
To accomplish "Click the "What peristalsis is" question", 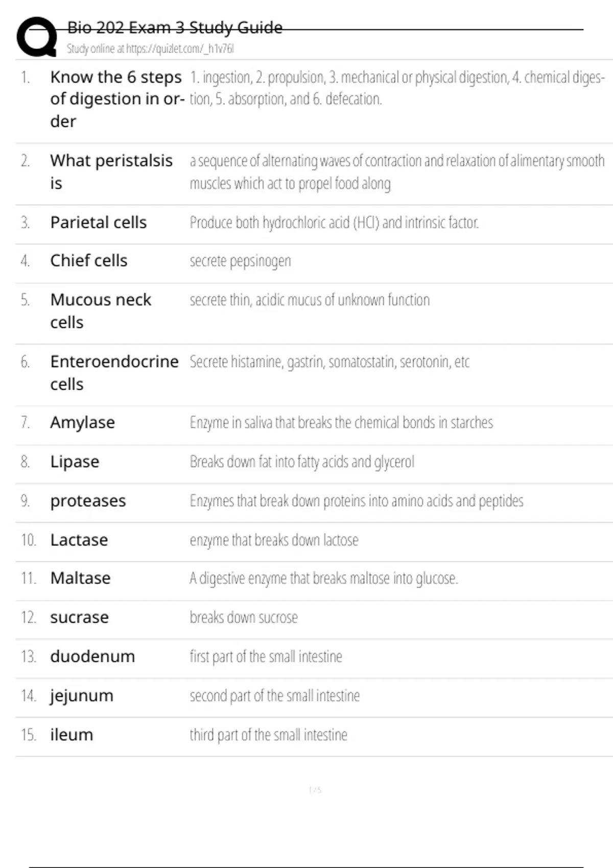I will click(x=111, y=172).
